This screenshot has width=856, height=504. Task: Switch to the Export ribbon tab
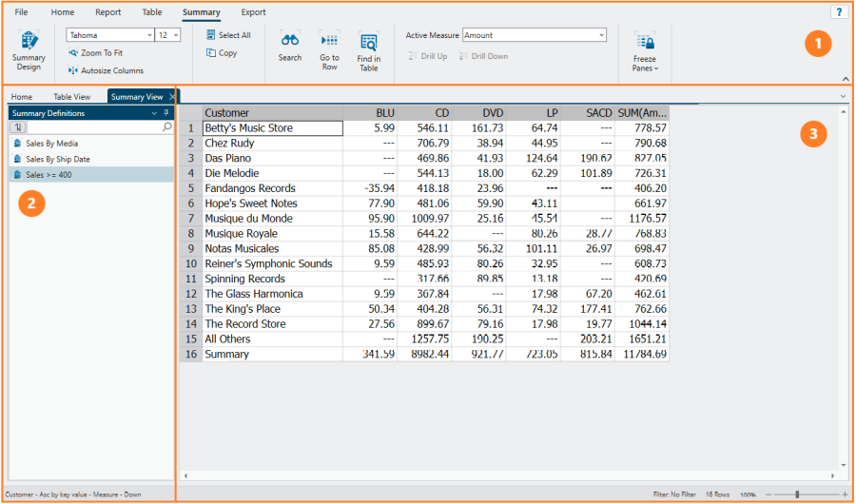(x=253, y=12)
